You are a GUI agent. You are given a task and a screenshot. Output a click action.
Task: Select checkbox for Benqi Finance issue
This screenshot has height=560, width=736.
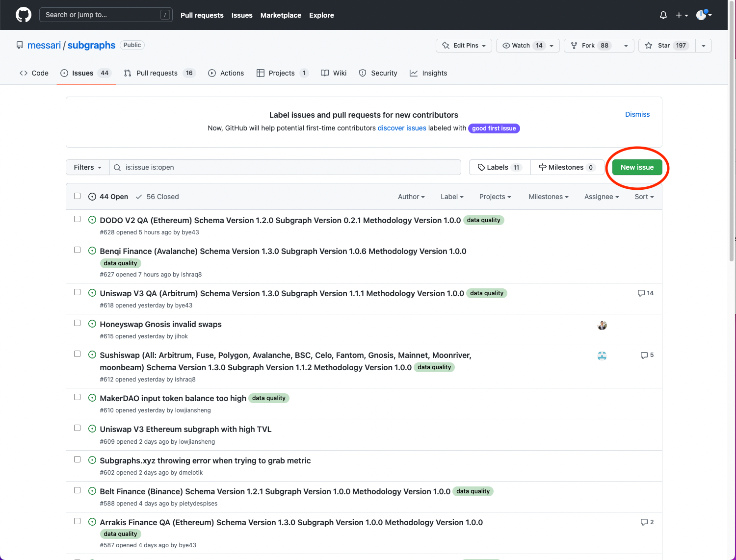(x=77, y=250)
